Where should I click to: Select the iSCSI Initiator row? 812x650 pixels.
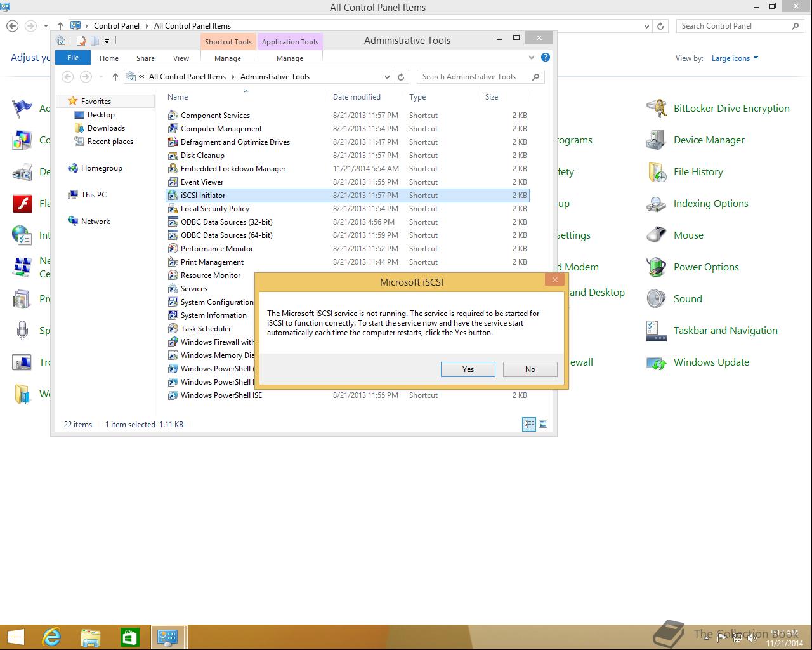coord(347,196)
